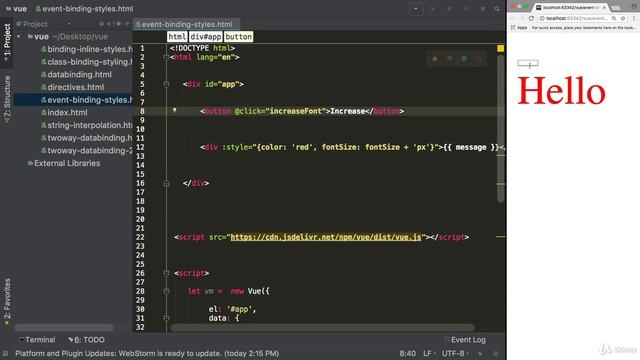Open the Apps shortcut in bookmarks bar
The width and height of the screenshot is (640, 360).
point(519,28)
